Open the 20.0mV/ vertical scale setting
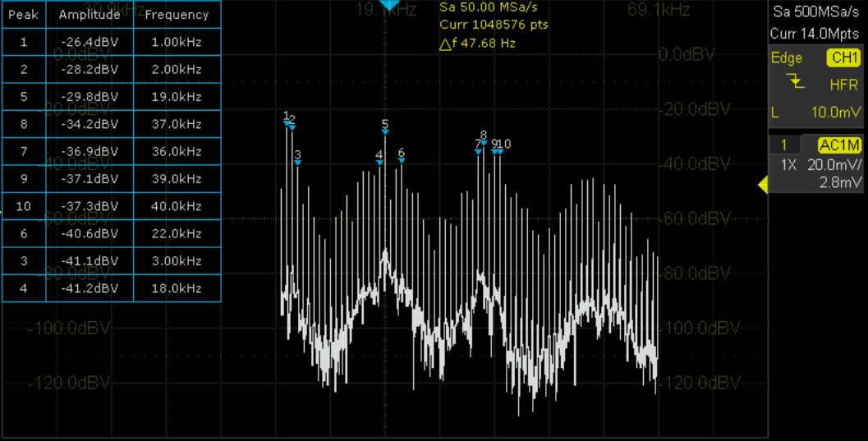Image resolution: width=868 pixels, height=441 pixels. click(x=834, y=164)
